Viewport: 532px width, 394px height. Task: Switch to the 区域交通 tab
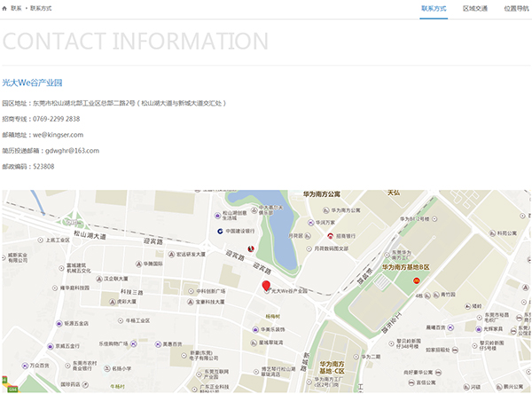(x=475, y=9)
